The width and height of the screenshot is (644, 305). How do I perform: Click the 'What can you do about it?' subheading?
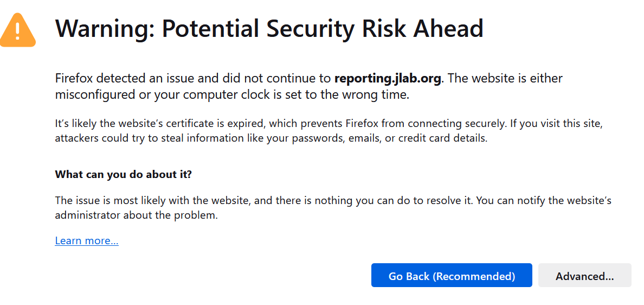point(124,175)
